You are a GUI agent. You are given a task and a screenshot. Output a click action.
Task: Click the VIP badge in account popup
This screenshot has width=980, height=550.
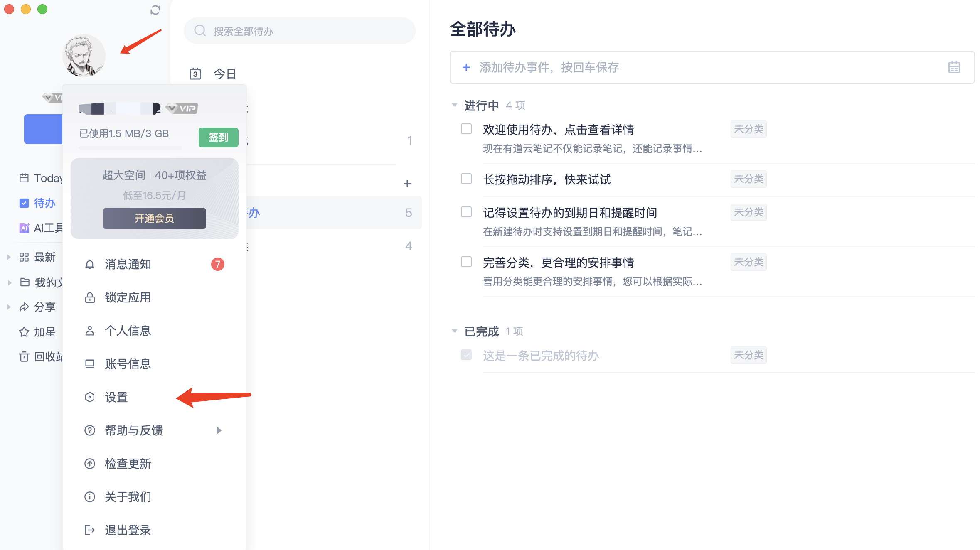(182, 109)
